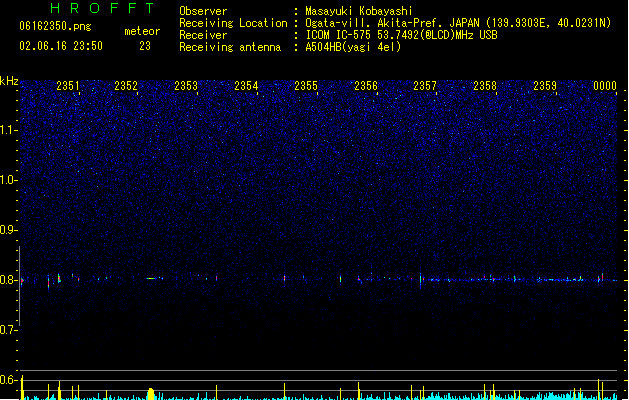
Task: Click the 0.6 kHz axis label
Action: coord(8,380)
